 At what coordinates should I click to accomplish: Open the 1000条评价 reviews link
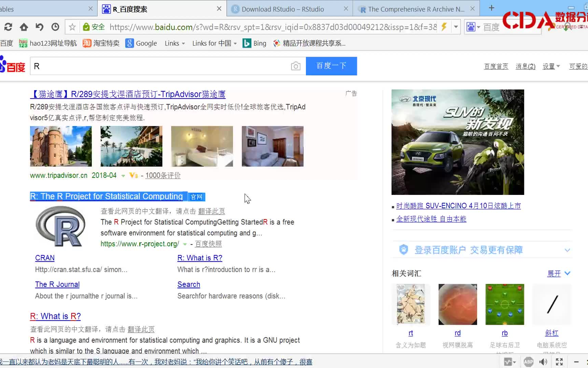point(163,175)
